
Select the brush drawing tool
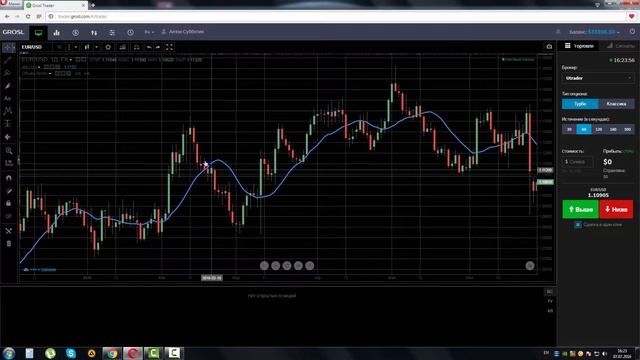pyautogui.click(x=7, y=86)
